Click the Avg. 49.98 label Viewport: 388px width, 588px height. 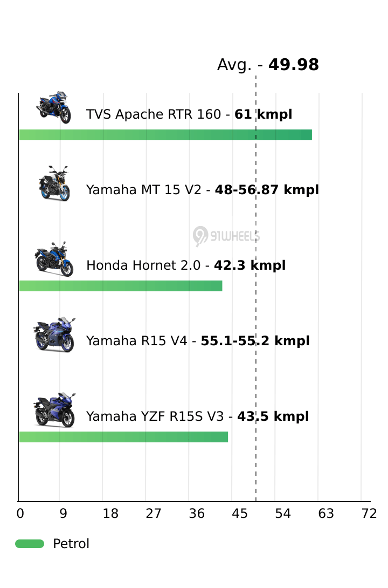coord(268,65)
